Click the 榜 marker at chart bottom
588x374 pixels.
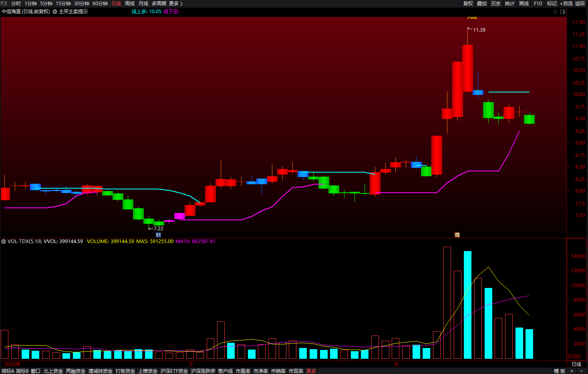[457, 235]
